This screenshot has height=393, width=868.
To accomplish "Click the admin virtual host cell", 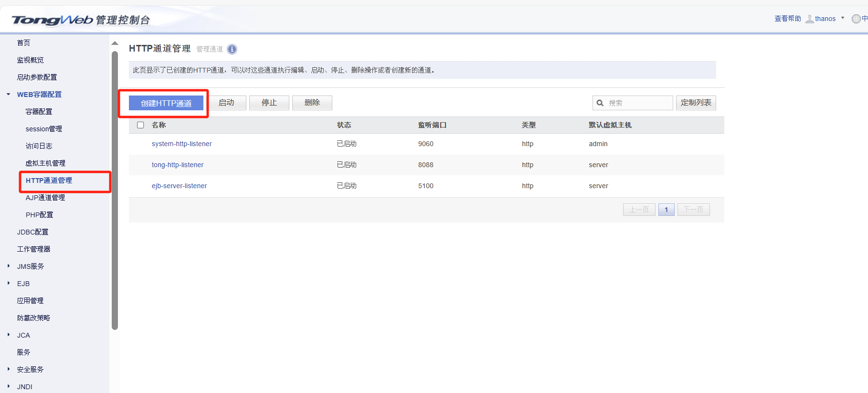I will coord(598,144).
